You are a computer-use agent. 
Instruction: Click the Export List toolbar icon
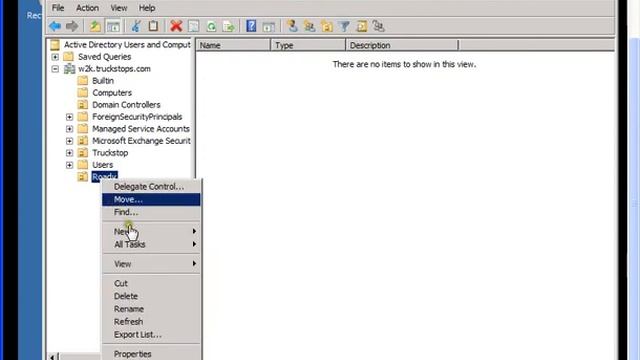(x=229, y=27)
